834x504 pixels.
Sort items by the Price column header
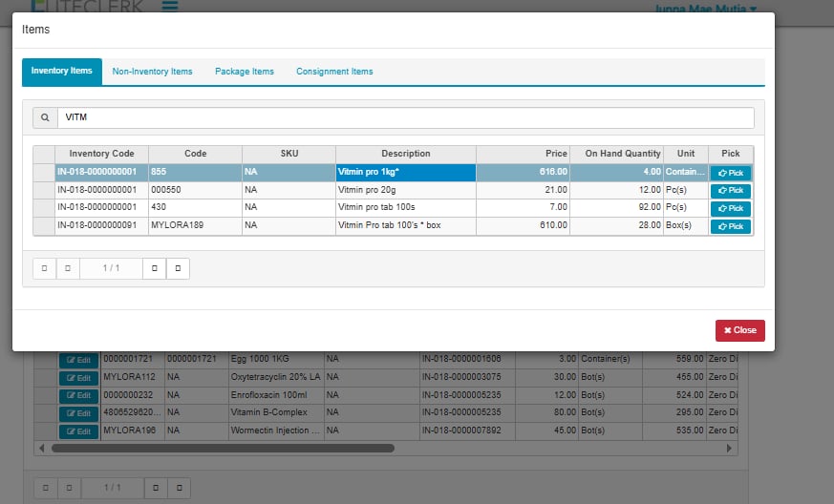pos(523,154)
